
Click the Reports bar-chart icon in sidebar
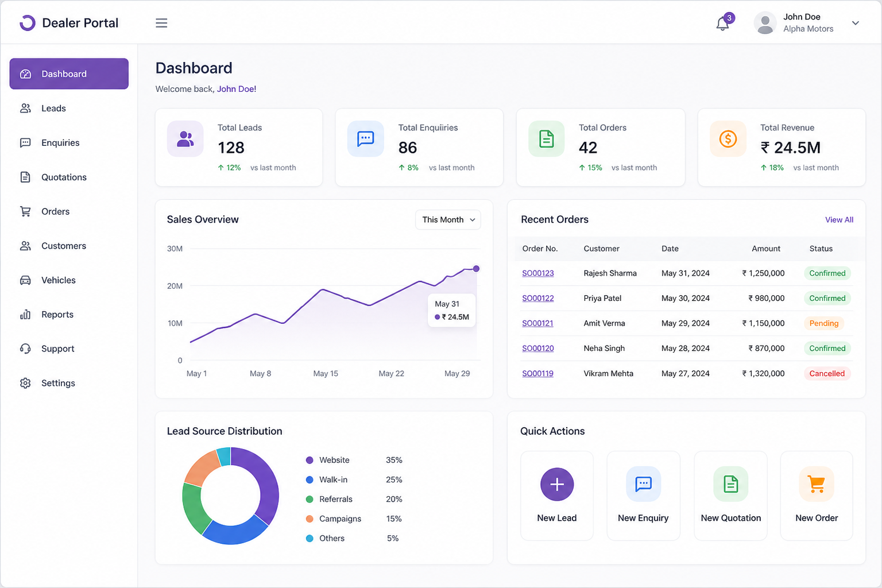click(x=25, y=315)
